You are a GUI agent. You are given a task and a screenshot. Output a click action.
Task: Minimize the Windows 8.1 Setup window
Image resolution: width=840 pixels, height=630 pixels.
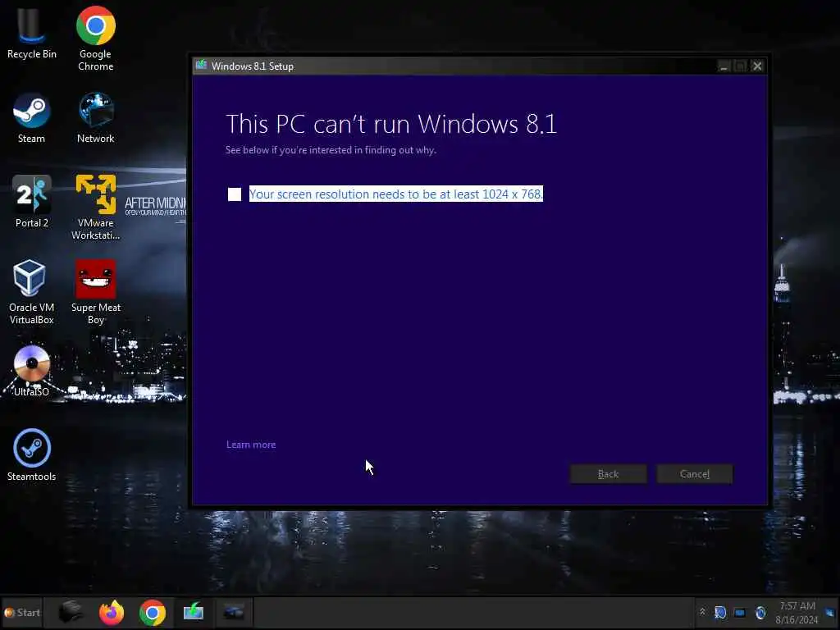(x=724, y=66)
